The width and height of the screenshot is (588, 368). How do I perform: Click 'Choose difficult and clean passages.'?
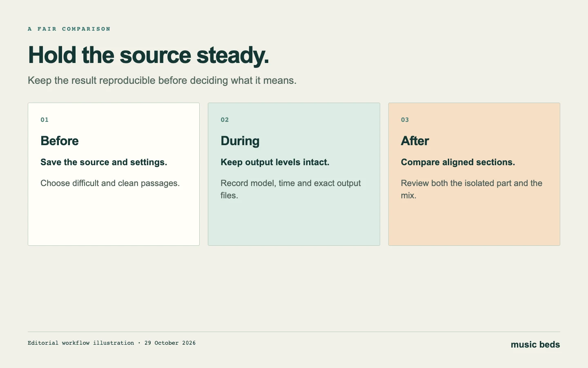click(110, 183)
